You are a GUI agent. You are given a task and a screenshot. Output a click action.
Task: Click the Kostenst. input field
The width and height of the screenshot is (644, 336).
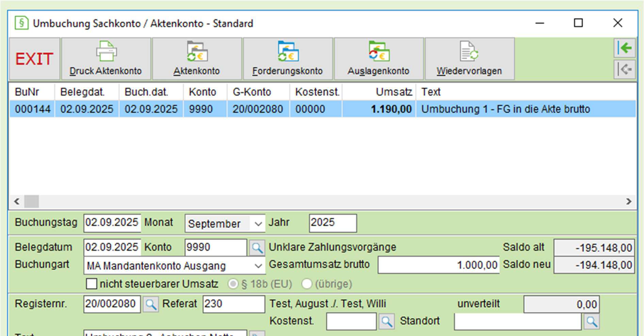(351, 321)
